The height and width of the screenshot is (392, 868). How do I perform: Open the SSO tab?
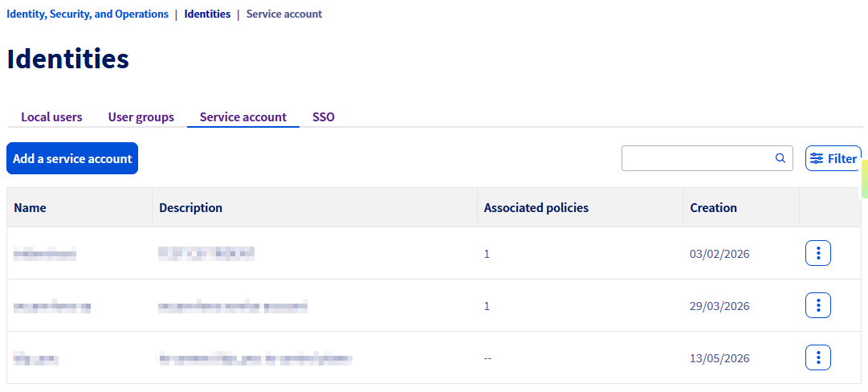(x=324, y=116)
